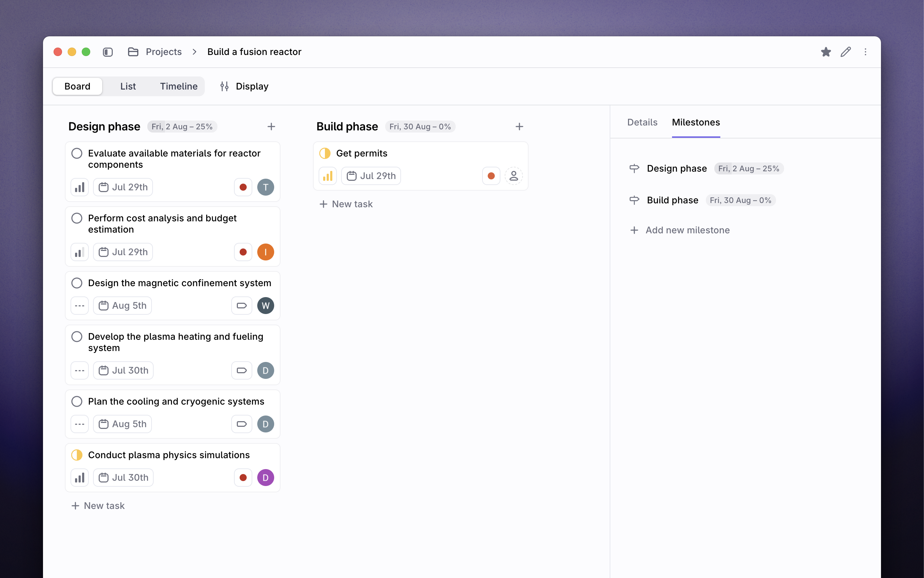Click purple avatar D on plasma simulations card

click(266, 478)
